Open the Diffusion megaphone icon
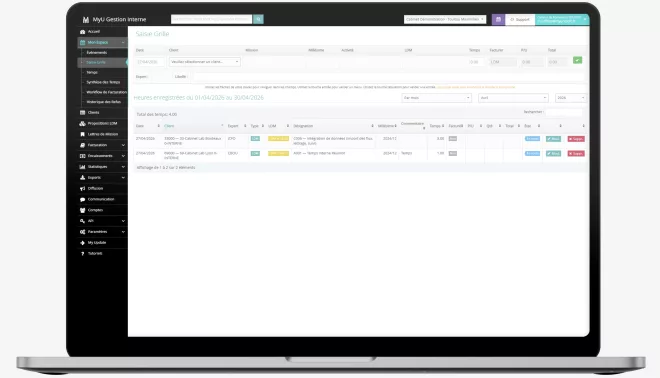The height and width of the screenshot is (378, 660). click(82, 189)
